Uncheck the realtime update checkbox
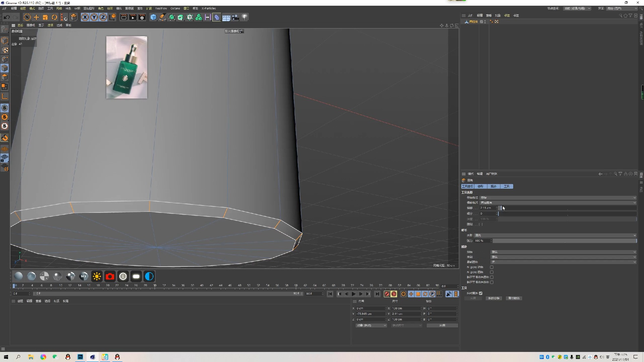 [481, 293]
